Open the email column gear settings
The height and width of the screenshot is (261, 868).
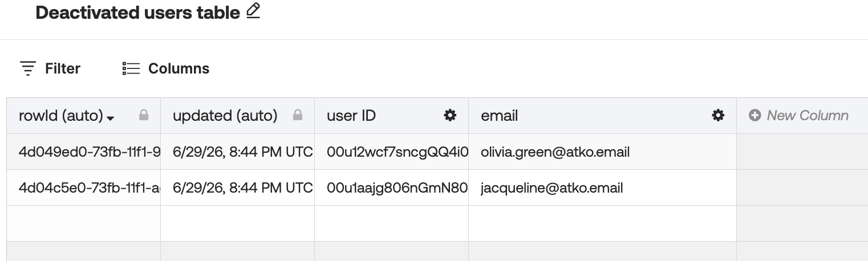click(718, 116)
